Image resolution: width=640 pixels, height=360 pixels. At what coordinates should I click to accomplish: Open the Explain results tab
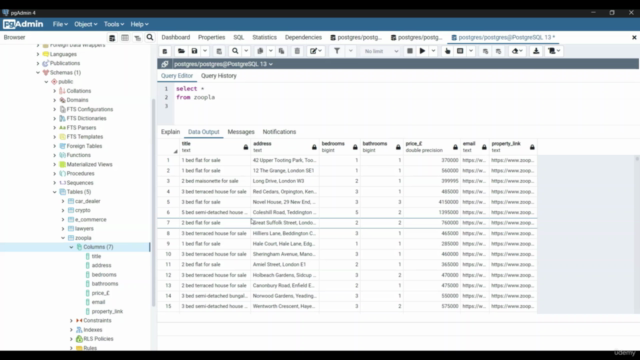pos(170,132)
